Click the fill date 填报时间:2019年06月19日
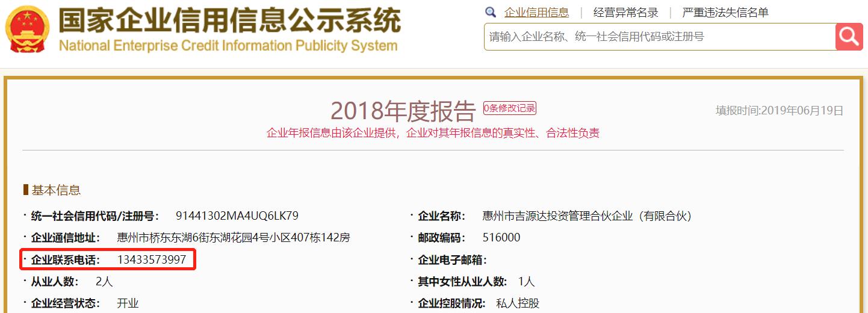 click(x=779, y=111)
